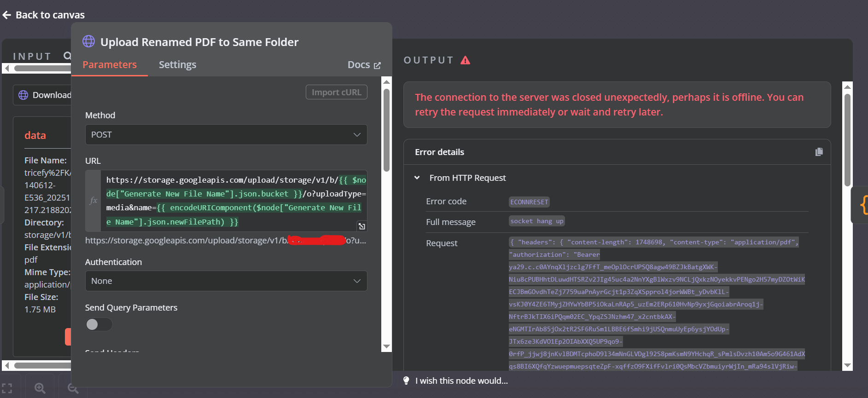
Task: Open the URL expression editor expand icon
Action: coord(362,226)
